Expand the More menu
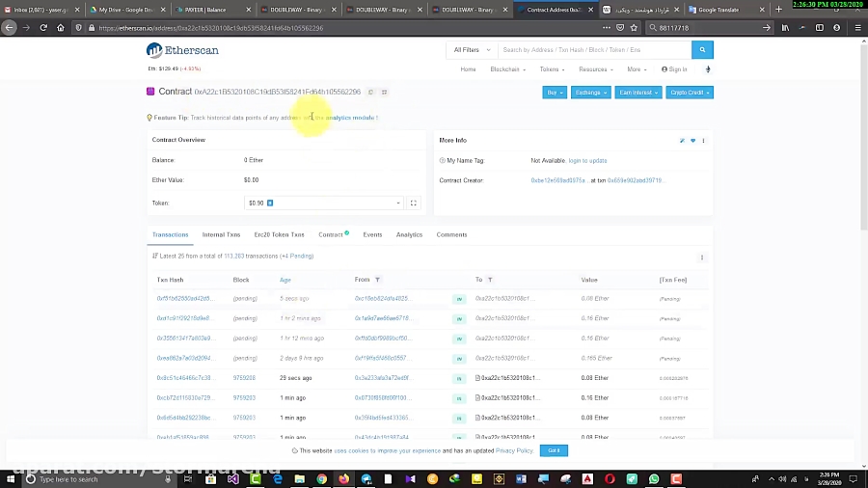Image resolution: width=868 pixels, height=488 pixels. (x=637, y=69)
